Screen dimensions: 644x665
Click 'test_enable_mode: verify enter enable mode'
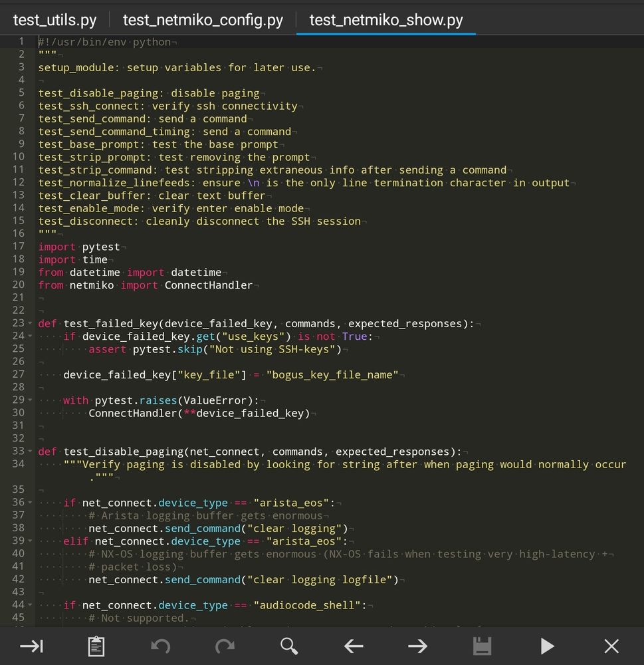click(171, 208)
